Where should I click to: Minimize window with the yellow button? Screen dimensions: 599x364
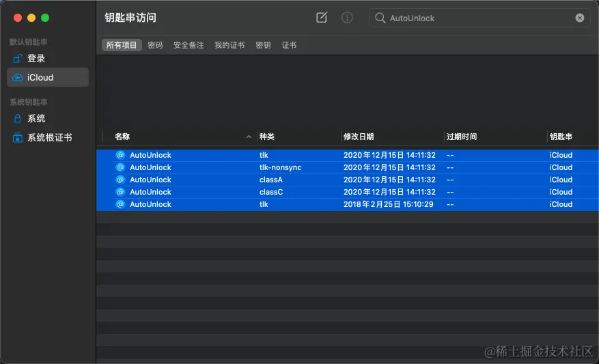click(31, 18)
